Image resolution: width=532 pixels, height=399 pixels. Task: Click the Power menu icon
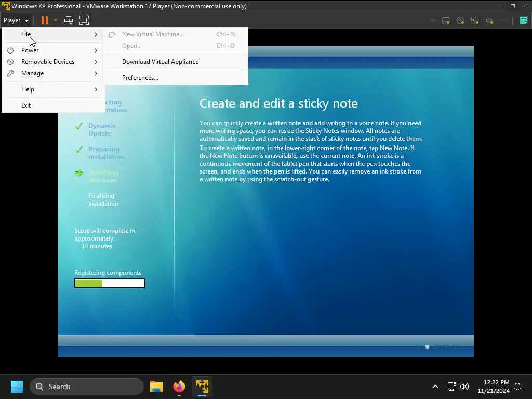pyautogui.click(x=10, y=50)
